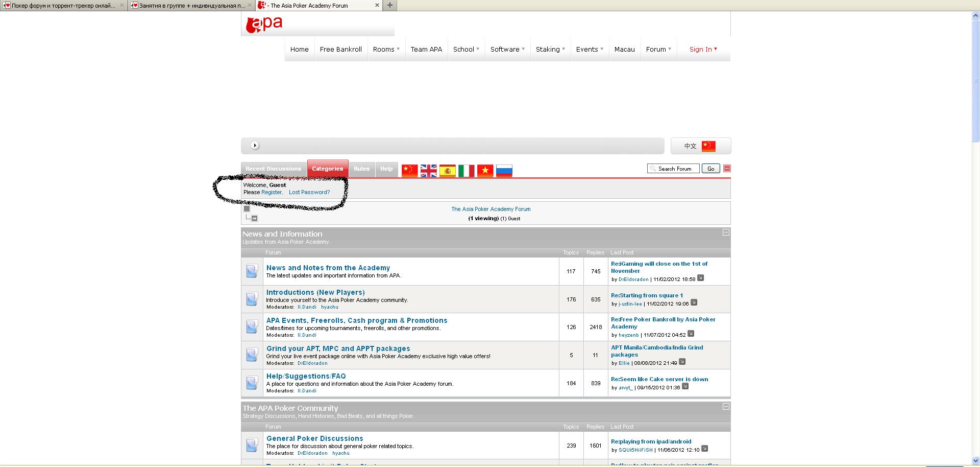The image size is (980, 467).
Task: Open General Poker Discussions forum link
Action: pyautogui.click(x=315, y=438)
